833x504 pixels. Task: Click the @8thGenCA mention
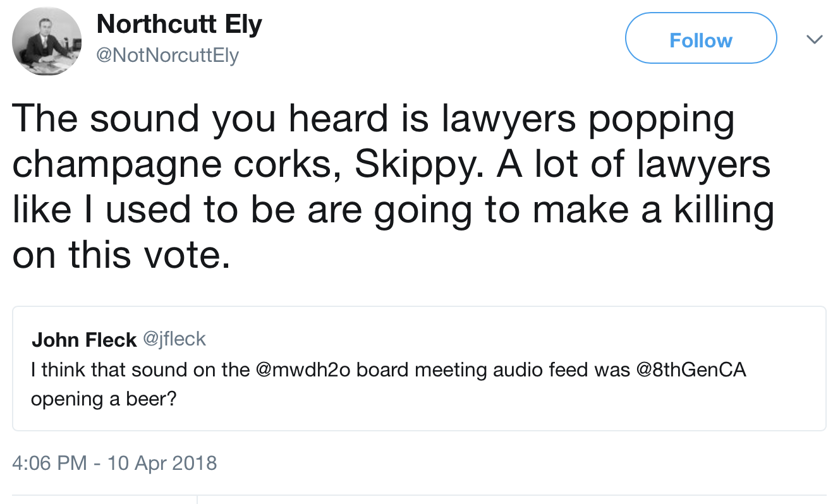[x=691, y=369]
